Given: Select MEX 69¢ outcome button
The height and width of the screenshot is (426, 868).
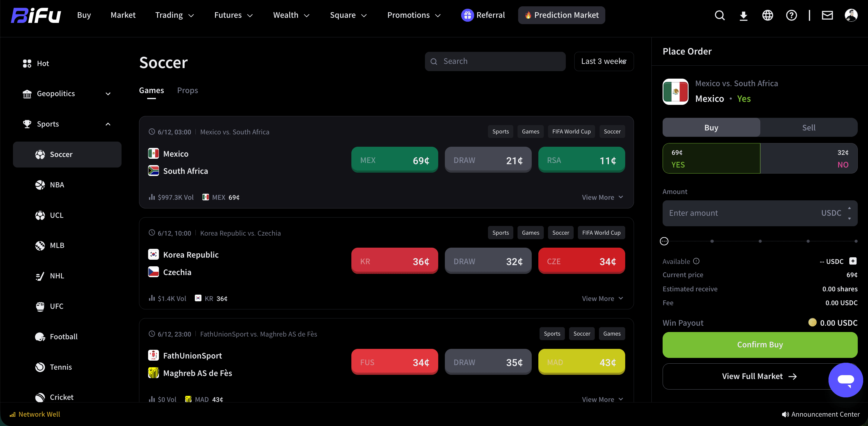Looking at the screenshot, I should (394, 160).
